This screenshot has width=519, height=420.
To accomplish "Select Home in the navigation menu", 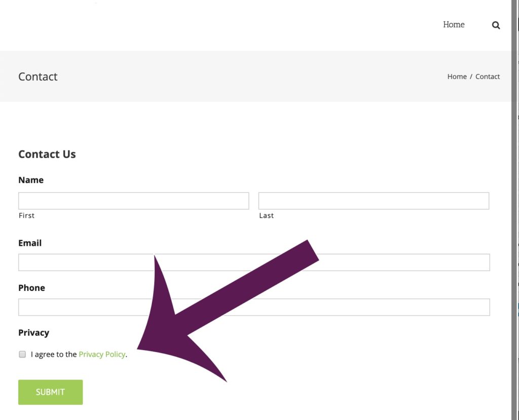I will (x=454, y=24).
